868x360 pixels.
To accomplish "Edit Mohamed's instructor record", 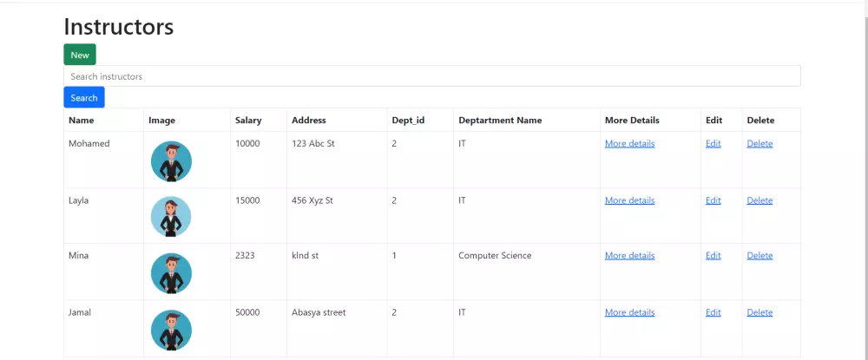I will (x=713, y=144).
